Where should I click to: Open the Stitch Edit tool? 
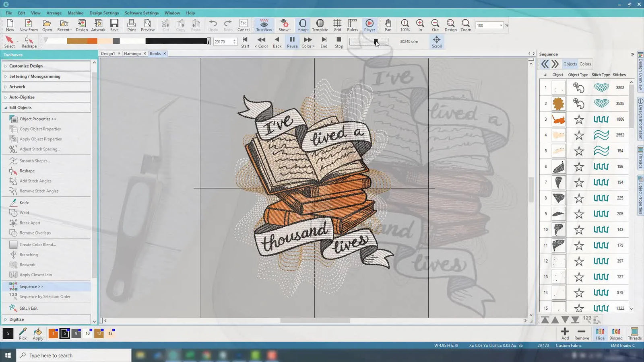(29, 309)
